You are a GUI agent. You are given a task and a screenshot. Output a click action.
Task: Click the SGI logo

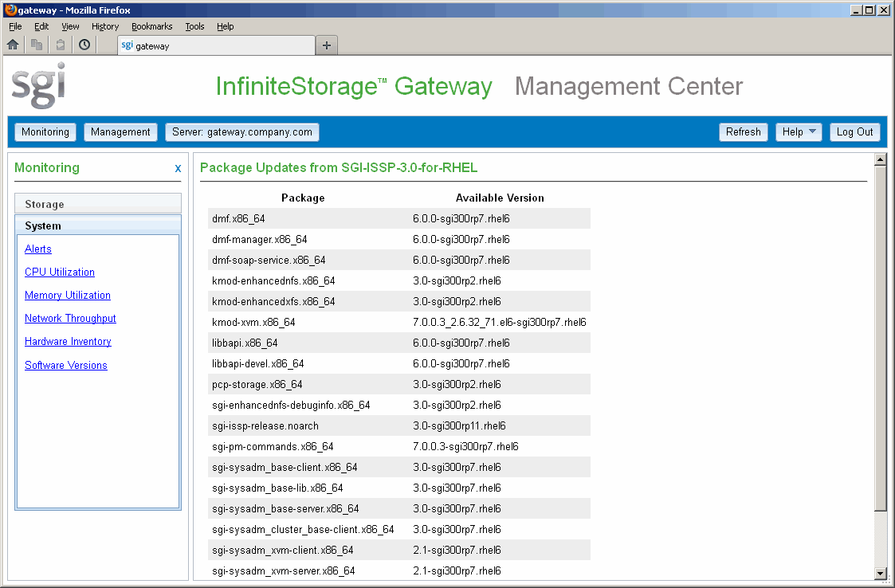pos(39,85)
